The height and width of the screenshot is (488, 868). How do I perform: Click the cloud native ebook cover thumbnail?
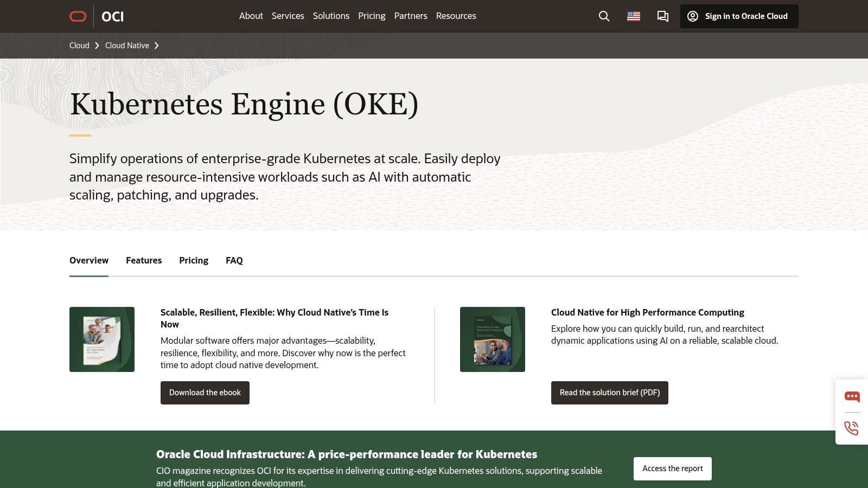pos(102,339)
